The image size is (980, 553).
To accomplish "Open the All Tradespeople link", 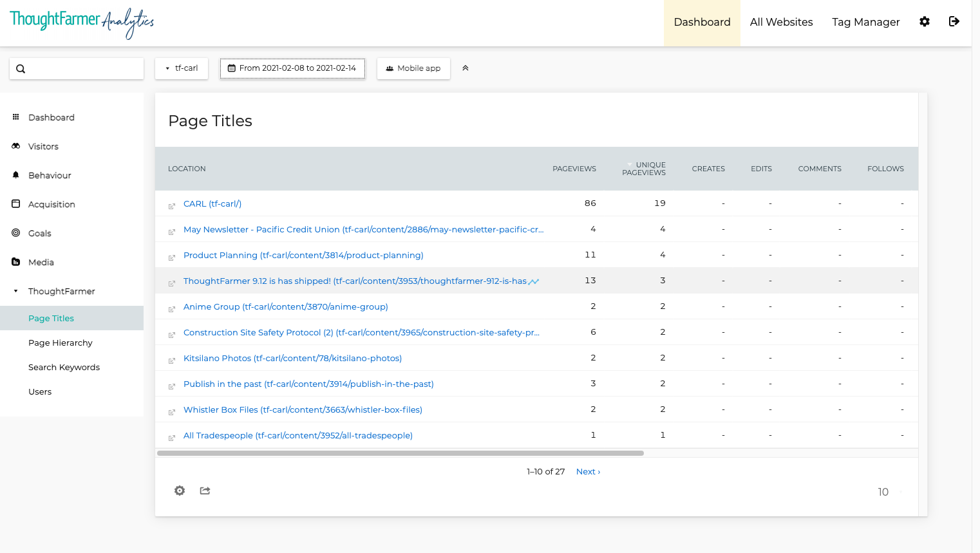I will click(x=298, y=435).
